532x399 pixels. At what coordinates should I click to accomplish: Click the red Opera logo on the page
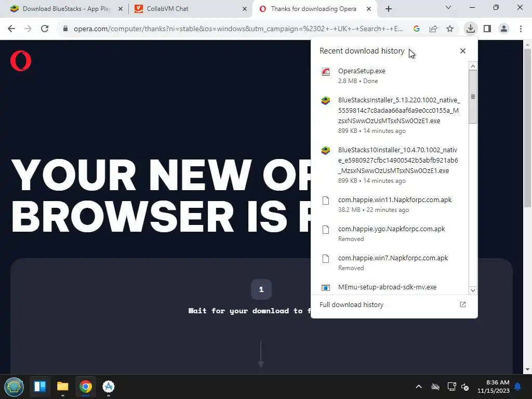(x=21, y=61)
